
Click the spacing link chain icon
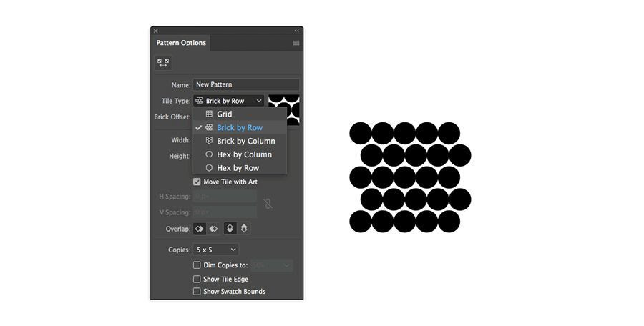268,204
